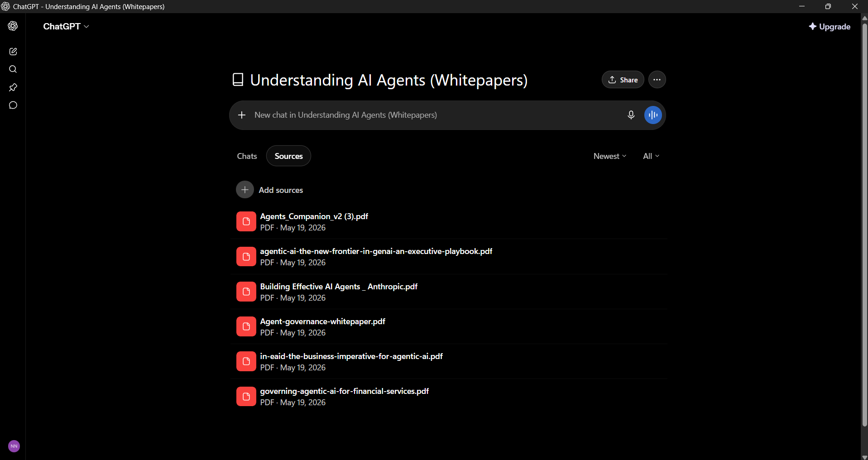The width and height of the screenshot is (868, 460).
Task: Open in-eaid-the-business-imperative-for-agentic-ai.pdf
Action: [x=351, y=356]
